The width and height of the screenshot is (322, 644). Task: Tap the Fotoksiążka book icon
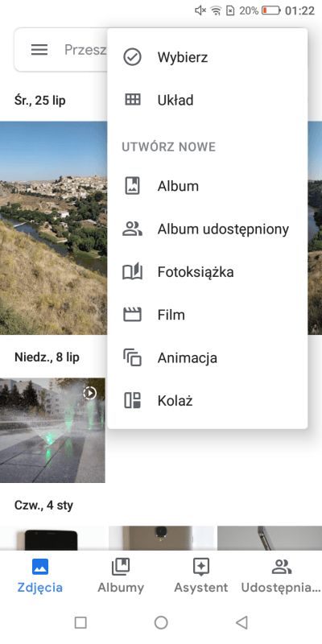132,272
